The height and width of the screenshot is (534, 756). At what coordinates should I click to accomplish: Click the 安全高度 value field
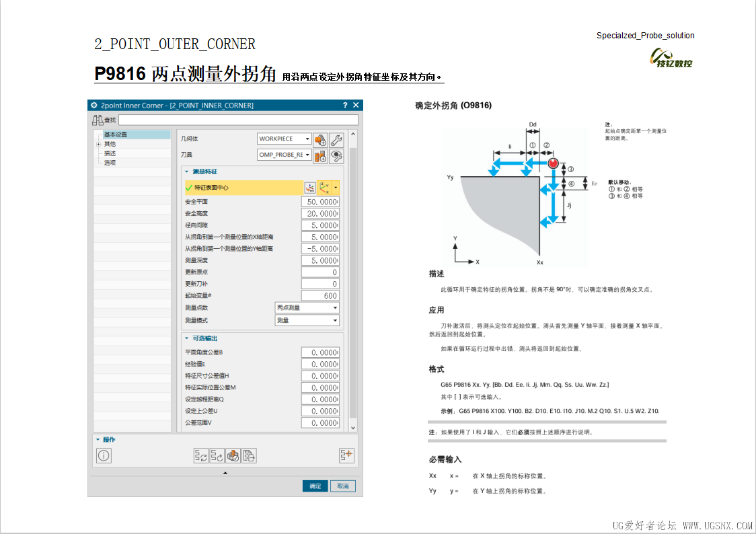pyautogui.click(x=320, y=213)
